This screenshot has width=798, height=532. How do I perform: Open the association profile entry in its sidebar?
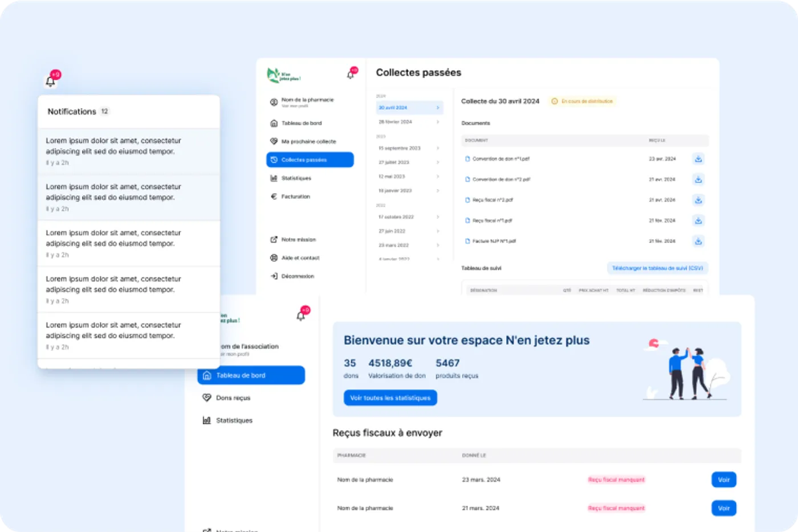250,349
